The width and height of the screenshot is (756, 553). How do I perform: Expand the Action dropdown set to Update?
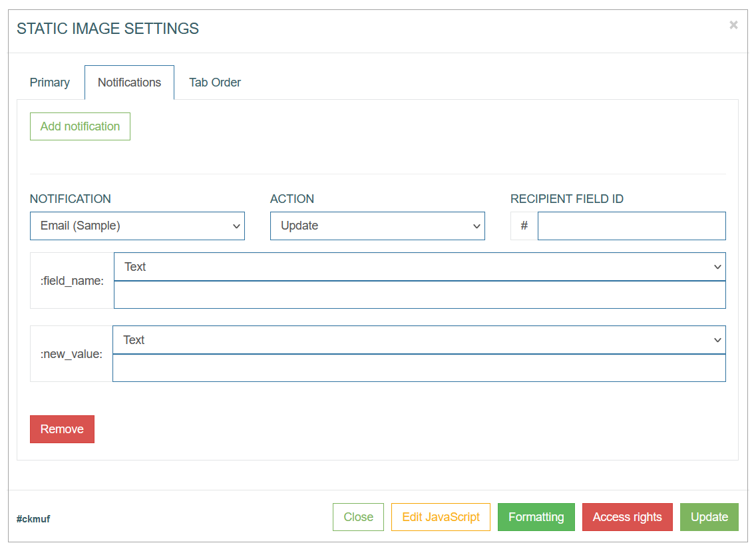(377, 226)
